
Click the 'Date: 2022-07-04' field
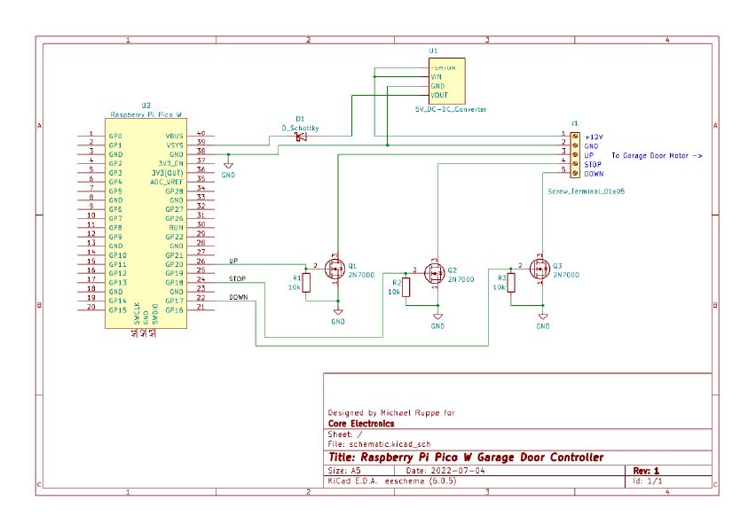point(445,471)
